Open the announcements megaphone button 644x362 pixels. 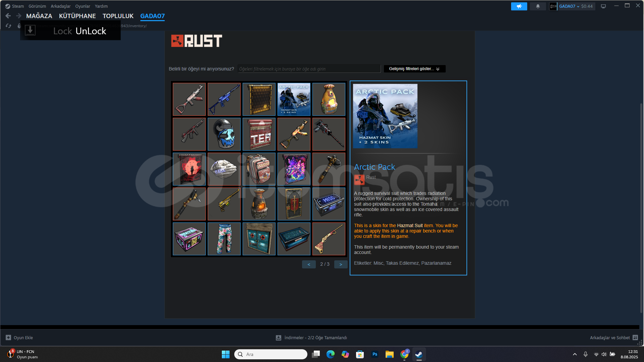coord(519,6)
